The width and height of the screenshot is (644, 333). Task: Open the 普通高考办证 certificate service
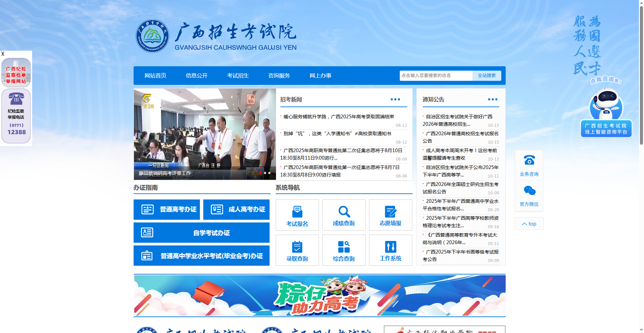167,209
